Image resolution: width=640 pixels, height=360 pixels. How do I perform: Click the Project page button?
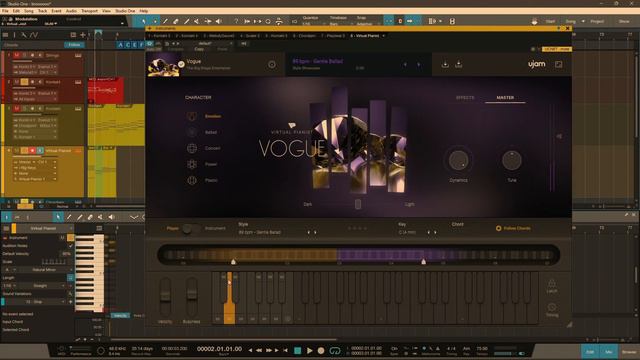597,21
